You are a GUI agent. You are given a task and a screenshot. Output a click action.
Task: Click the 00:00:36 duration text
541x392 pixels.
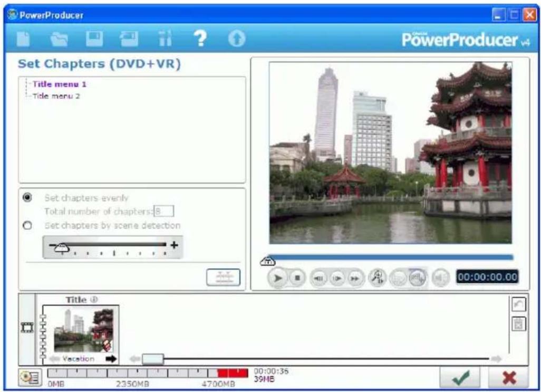pos(271,371)
